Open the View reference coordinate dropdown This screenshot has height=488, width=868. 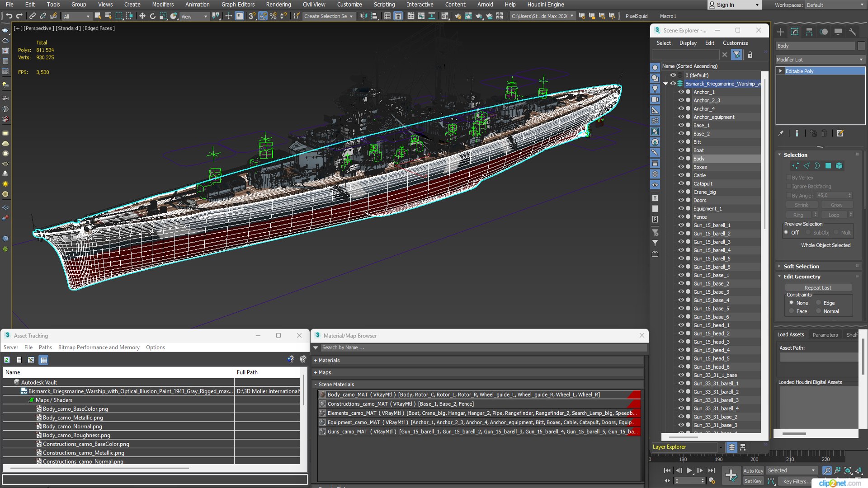[x=194, y=16]
